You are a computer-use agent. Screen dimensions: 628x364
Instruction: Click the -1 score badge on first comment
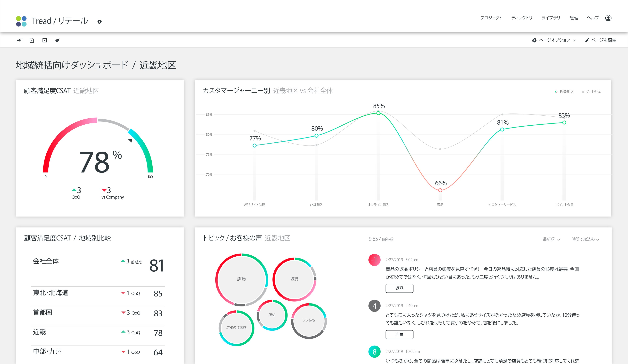tap(374, 260)
